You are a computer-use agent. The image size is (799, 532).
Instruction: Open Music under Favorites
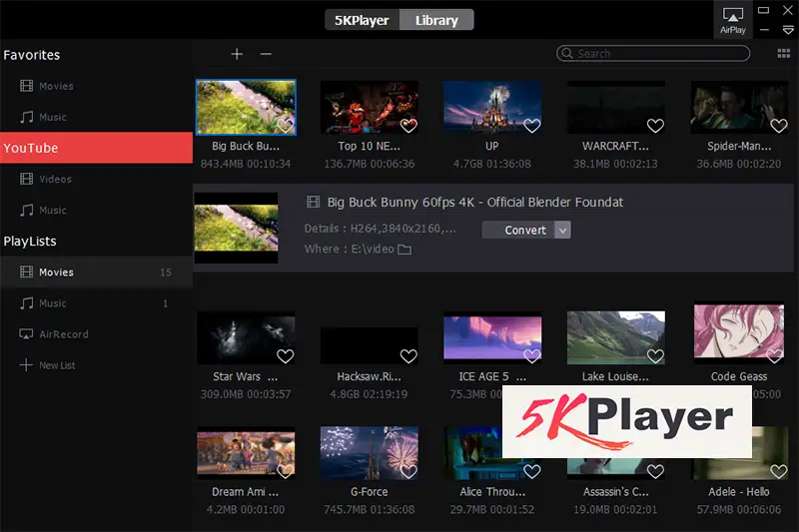point(96,117)
